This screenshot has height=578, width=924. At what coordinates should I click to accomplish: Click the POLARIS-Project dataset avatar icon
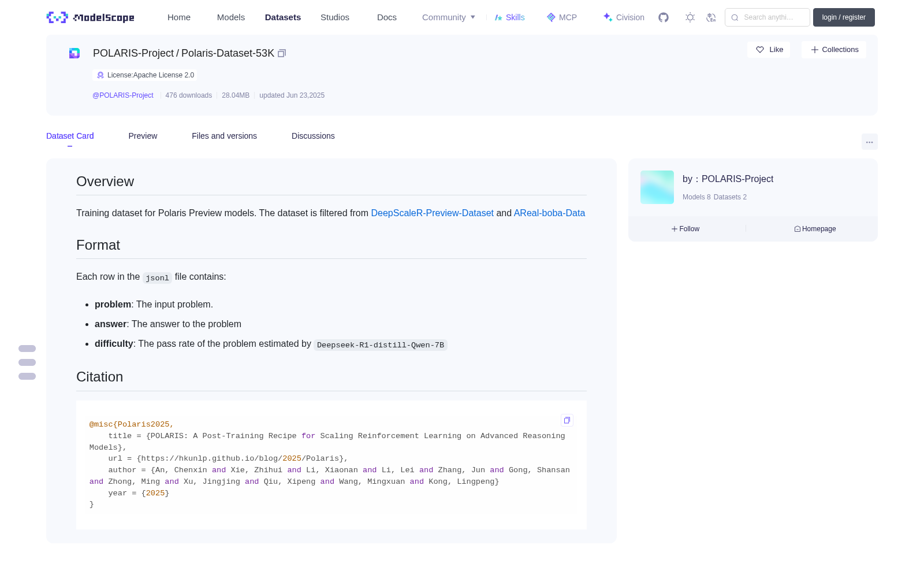tap(74, 53)
